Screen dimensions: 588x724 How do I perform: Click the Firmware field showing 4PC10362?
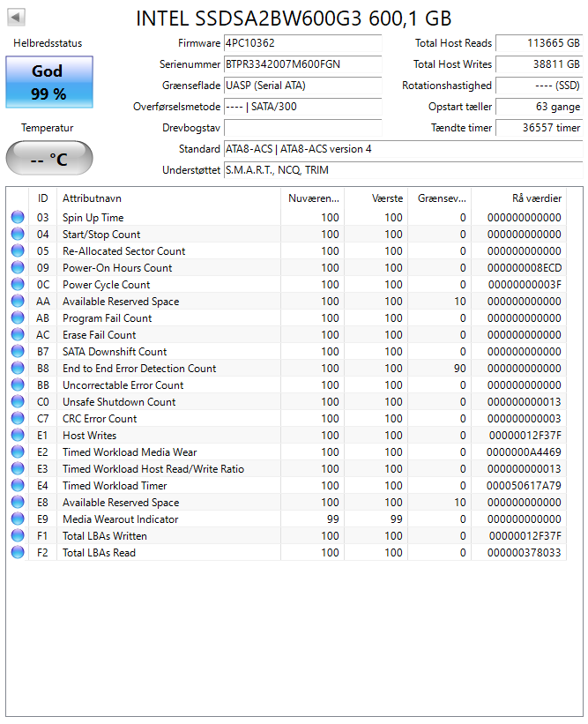pyautogui.click(x=301, y=43)
